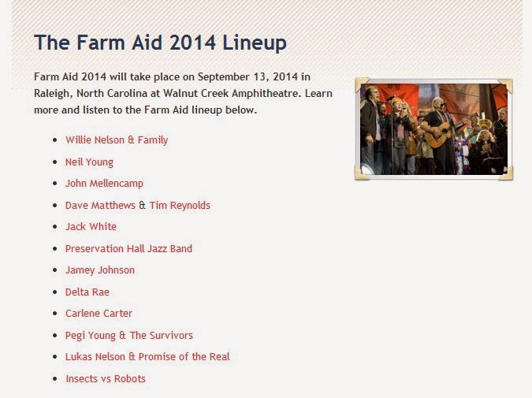Open the Tim Reynolds link
This screenshot has height=398, width=532.
[180, 206]
